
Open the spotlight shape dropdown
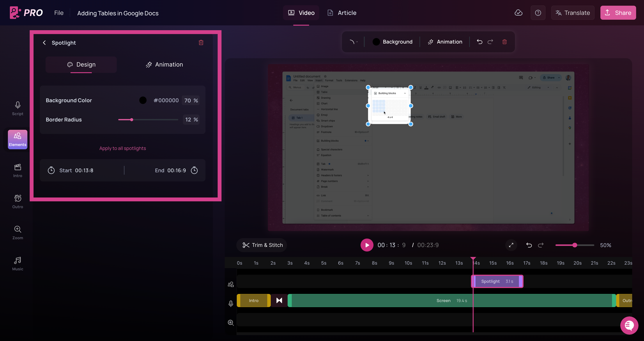pyautogui.click(x=353, y=42)
